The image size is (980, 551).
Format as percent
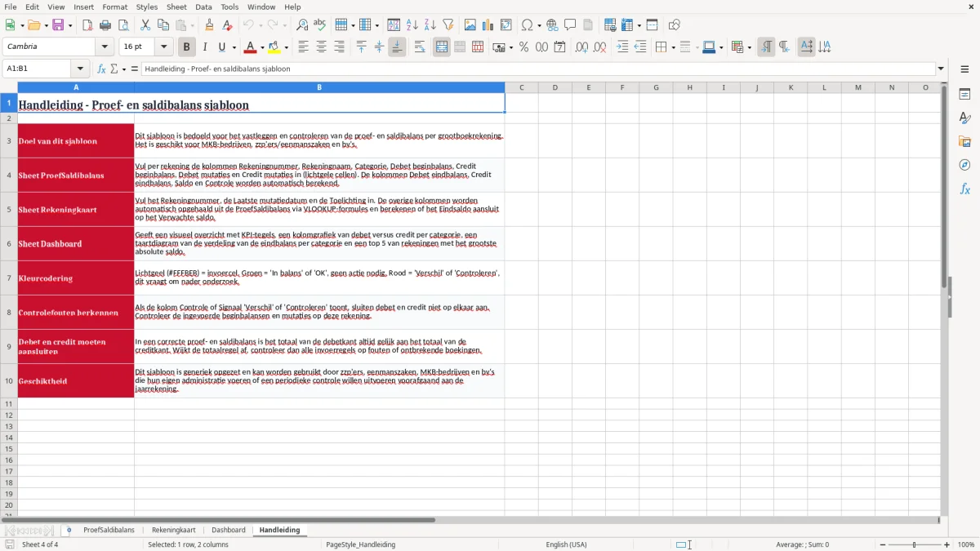coord(523,47)
